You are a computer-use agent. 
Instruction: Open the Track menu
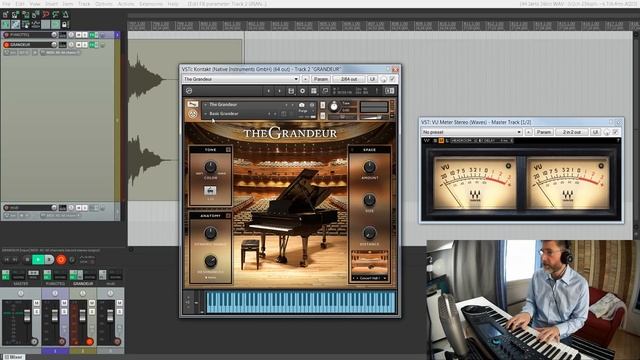pyautogui.click(x=84, y=4)
